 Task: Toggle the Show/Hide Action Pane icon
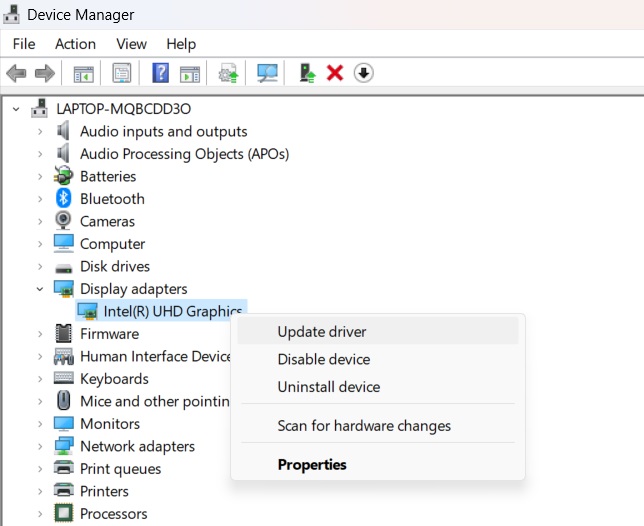coord(190,74)
